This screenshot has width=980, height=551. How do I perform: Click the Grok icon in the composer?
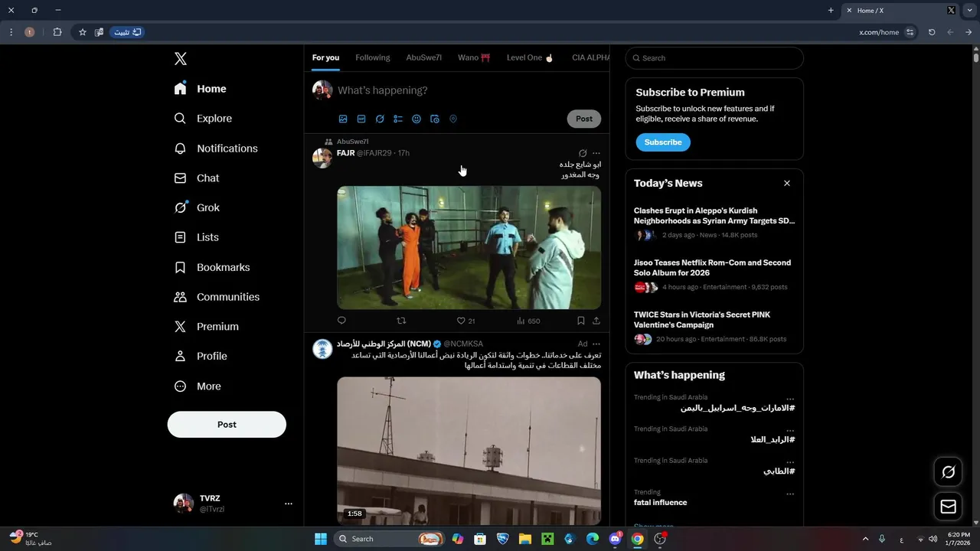[x=380, y=119]
